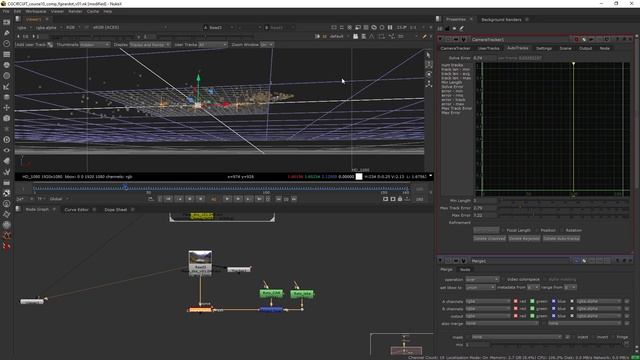Open the Channel nodes toolbar menu
Viewport: 640px width, 360px height.
point(7,54)
